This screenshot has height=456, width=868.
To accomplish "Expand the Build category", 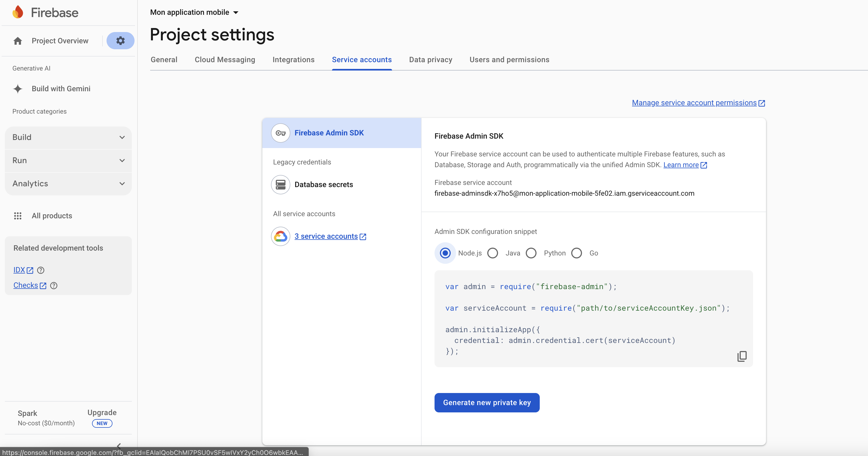I will (68, 137).
